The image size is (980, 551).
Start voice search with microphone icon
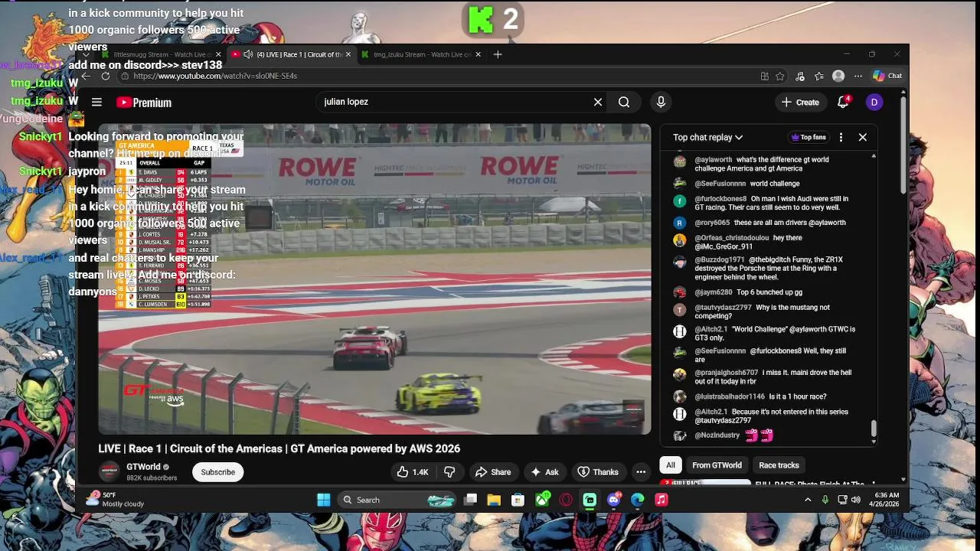[661, 102]
